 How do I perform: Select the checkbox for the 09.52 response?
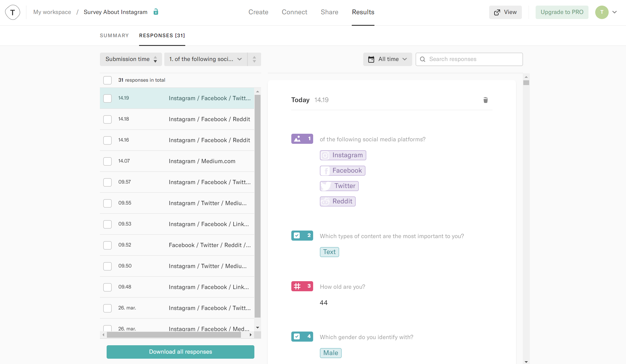pyautogui.click(x=107, y=245)
